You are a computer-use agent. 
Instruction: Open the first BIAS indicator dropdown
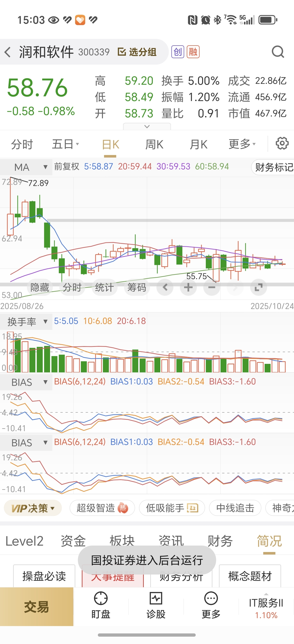(x=26, y=382)
